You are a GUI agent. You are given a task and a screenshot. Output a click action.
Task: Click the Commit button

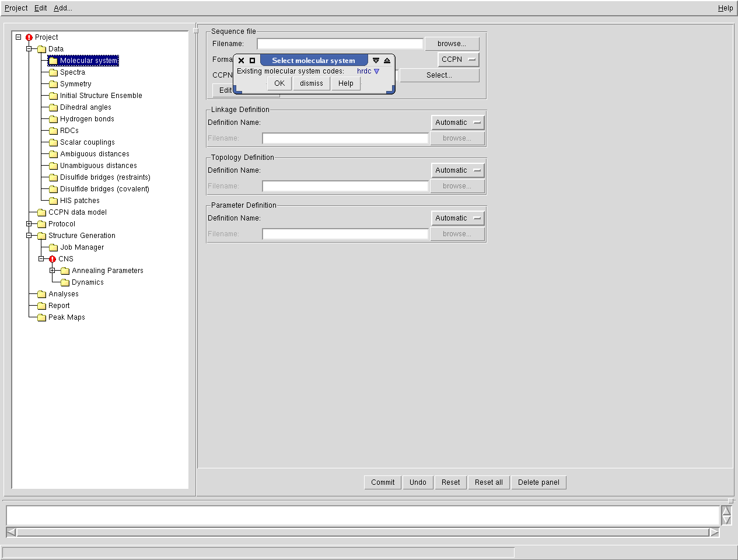[383, 482]
